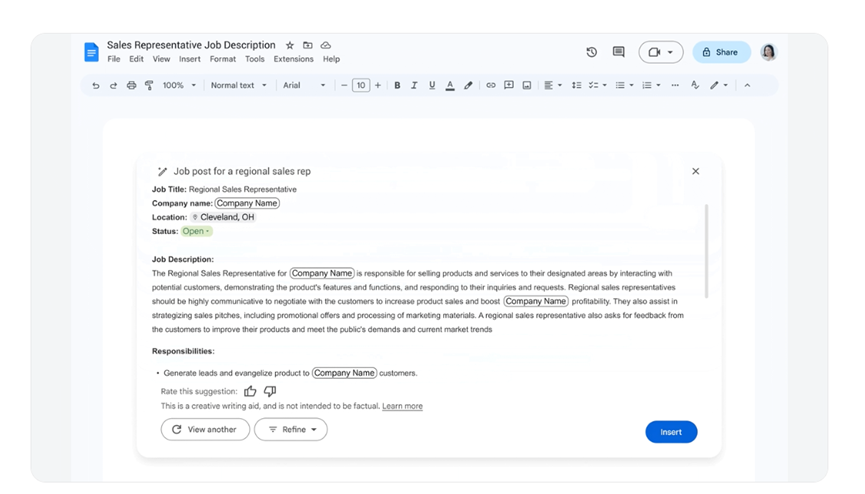Image resolution: width=865 pixels, height=494 pixels.
Task: Open the View menu
Action: 161,59
